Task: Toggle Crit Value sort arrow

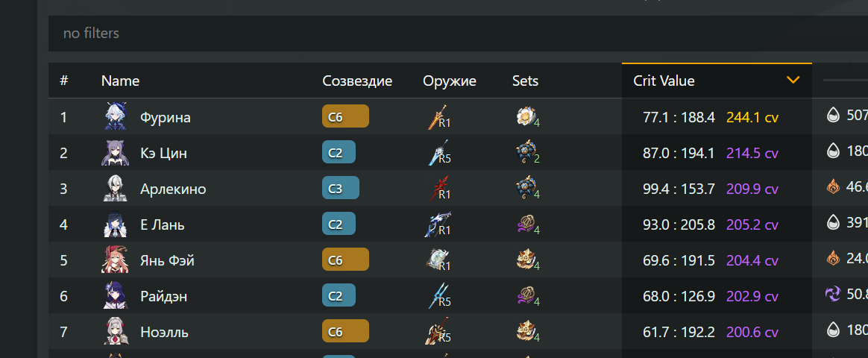Action: click(793, 81)
